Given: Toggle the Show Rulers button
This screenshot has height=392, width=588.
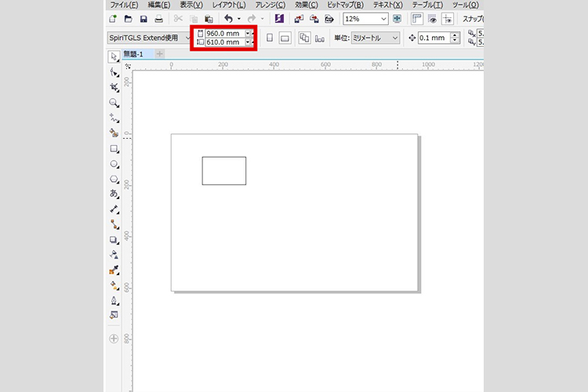Looking at the screenshot, I should pyautogui.click(x=416, y=19).
